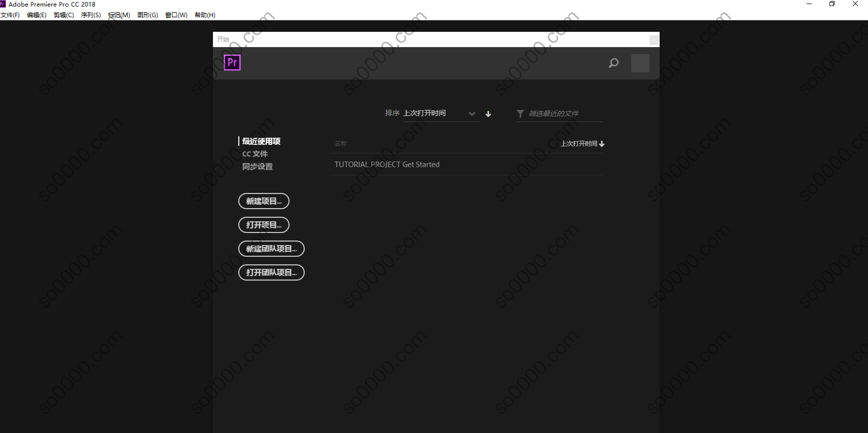Select 最近使用项 in sidebar
Viewport: 868px width, 433px height.
click(261, 141)
